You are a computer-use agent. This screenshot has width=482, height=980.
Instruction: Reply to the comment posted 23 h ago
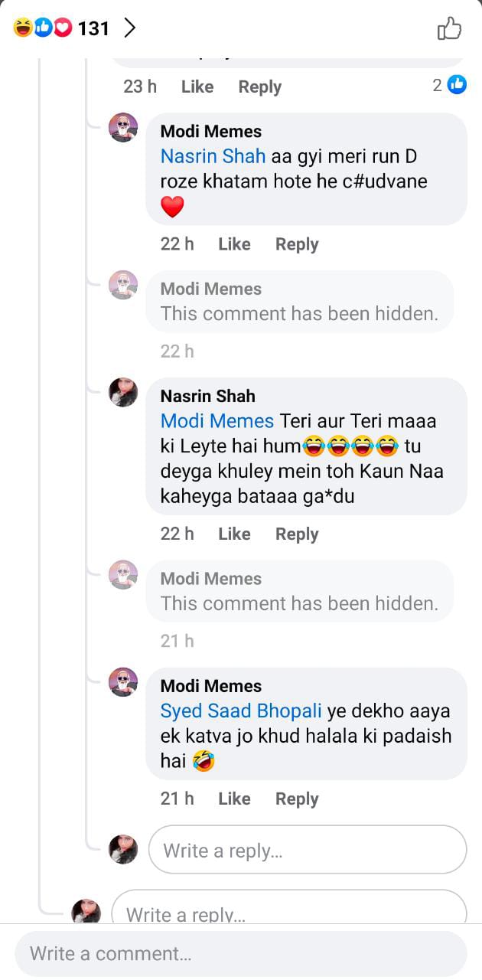259,87
